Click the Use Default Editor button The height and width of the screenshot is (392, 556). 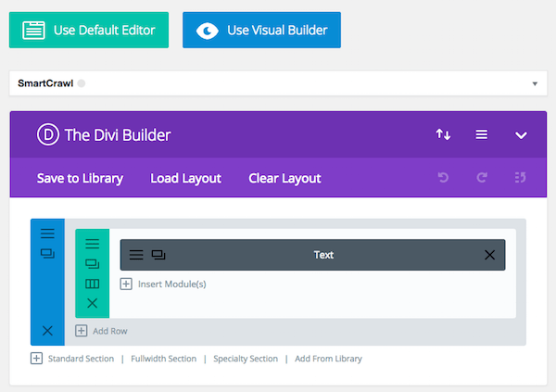[x=89, y=31]
